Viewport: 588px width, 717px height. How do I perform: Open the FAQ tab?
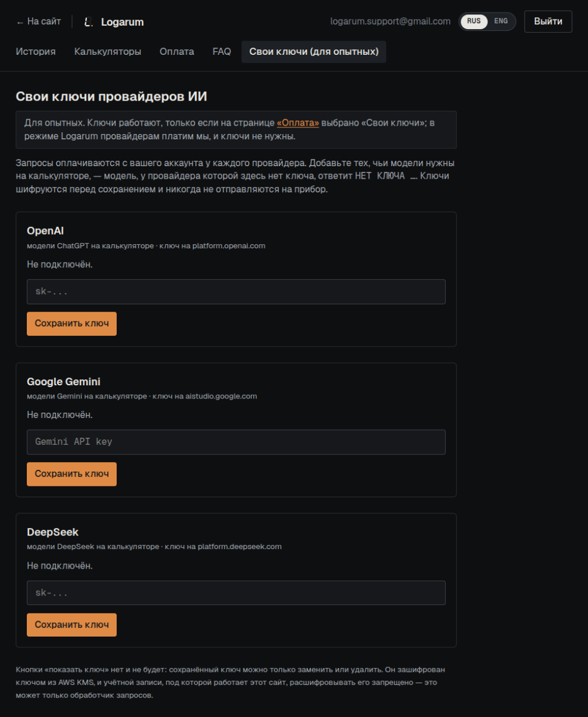pos(222,52)
